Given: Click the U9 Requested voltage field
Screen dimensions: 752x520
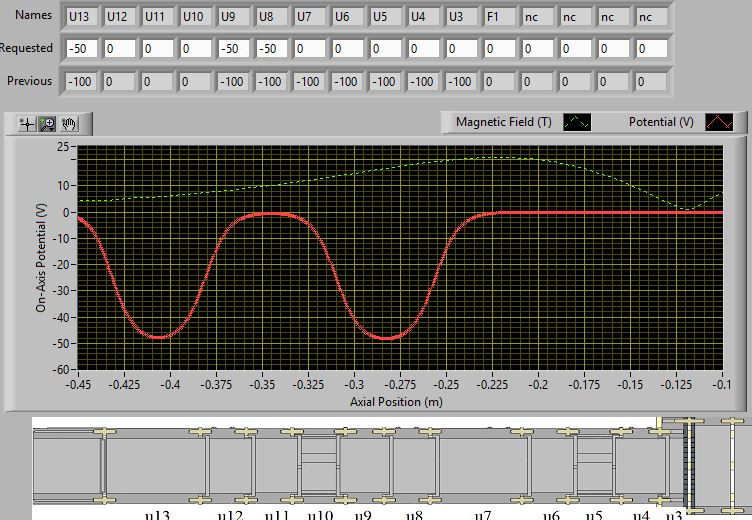Looking at the screenshot, I should (x=234, y=48).
